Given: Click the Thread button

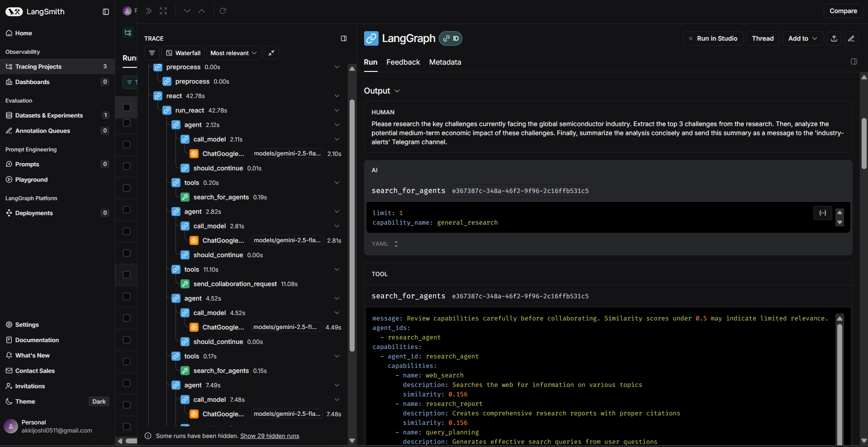Looking at the screenshot, I should click(763, 38).
